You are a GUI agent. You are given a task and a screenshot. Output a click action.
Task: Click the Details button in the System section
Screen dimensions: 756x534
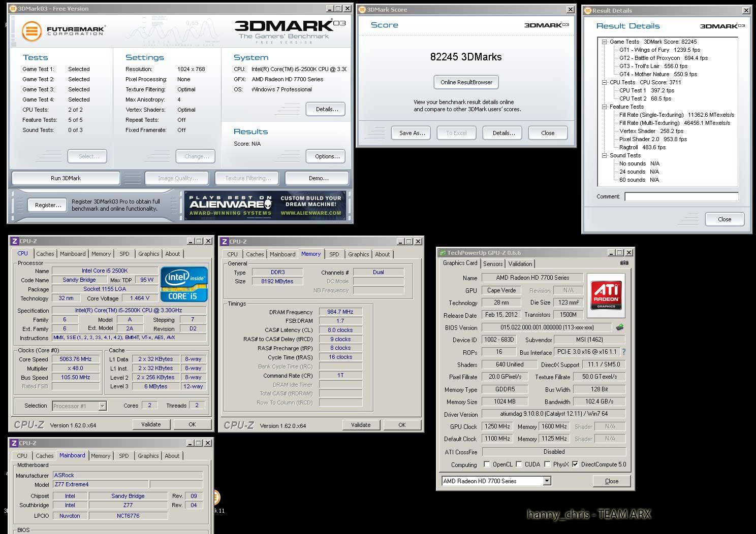327,109
